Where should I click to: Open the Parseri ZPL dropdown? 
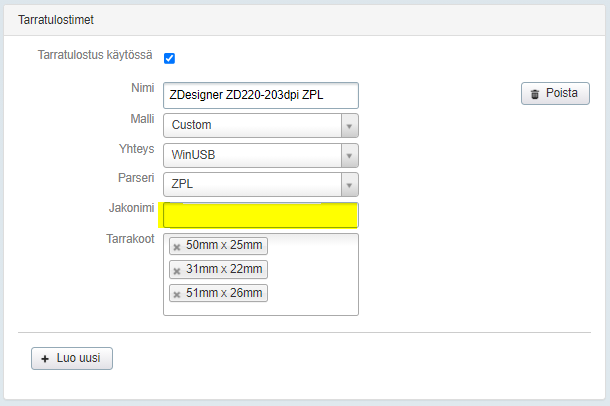[349, 185]
